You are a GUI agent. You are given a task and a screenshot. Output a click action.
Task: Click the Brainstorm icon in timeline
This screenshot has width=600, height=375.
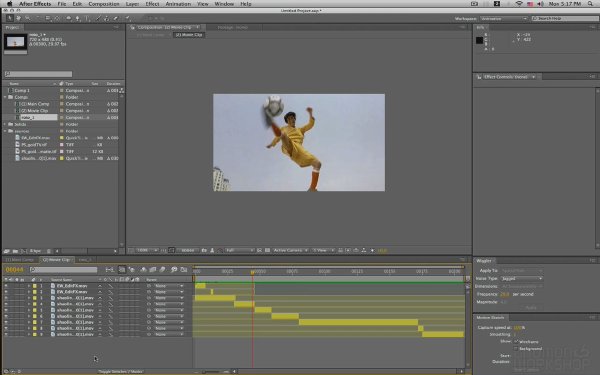click(174, 270)
